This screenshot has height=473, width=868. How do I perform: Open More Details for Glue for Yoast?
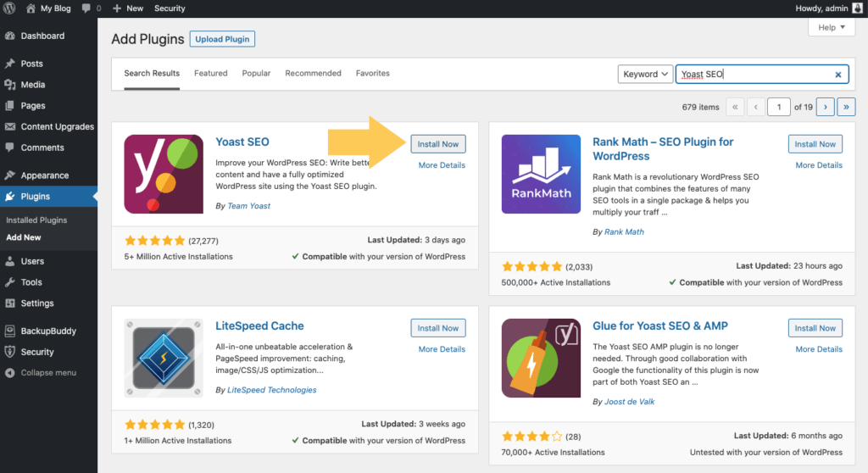click(x=819, y=349)
